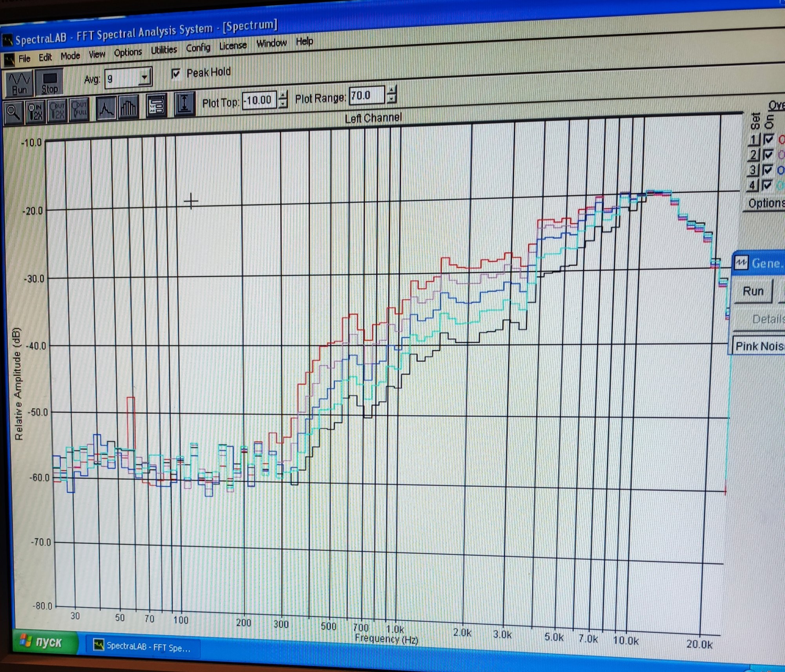Switch to bar graph plot style
The width and height of the screenshot is (785, 672).
[128, 107]
